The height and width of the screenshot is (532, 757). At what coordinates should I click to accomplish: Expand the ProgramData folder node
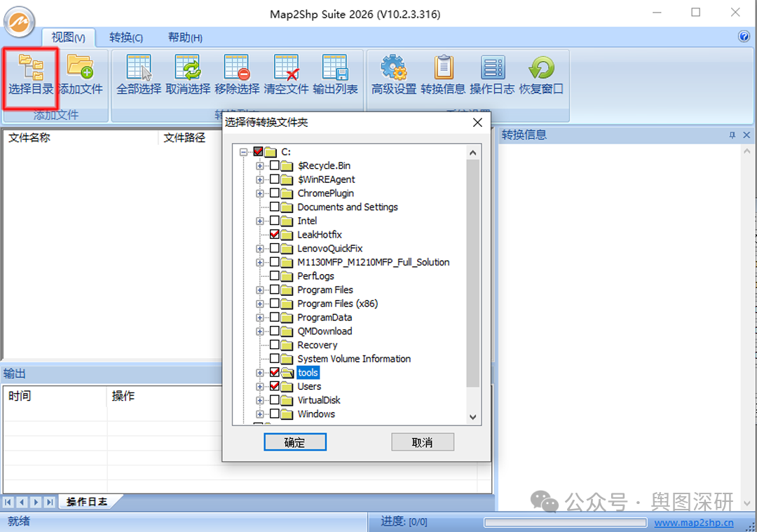(x=260, y=318)
